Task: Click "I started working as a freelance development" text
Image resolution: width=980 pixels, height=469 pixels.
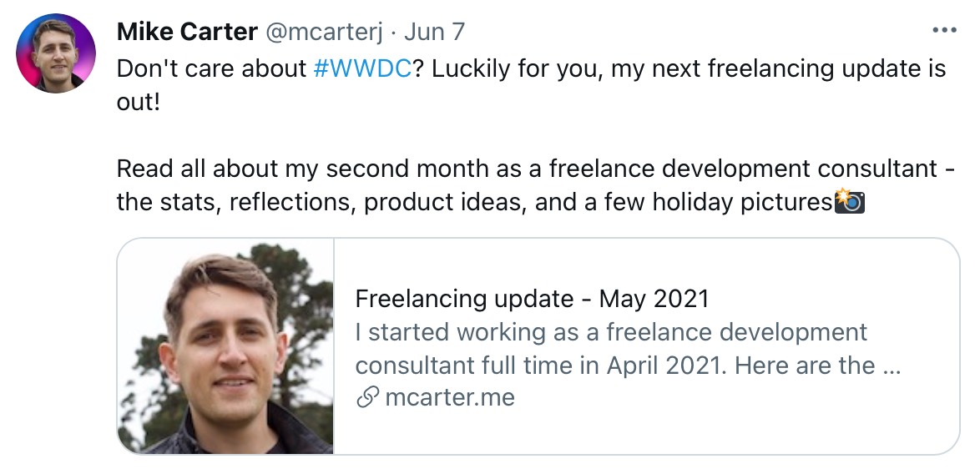Action: click(611, 332)
